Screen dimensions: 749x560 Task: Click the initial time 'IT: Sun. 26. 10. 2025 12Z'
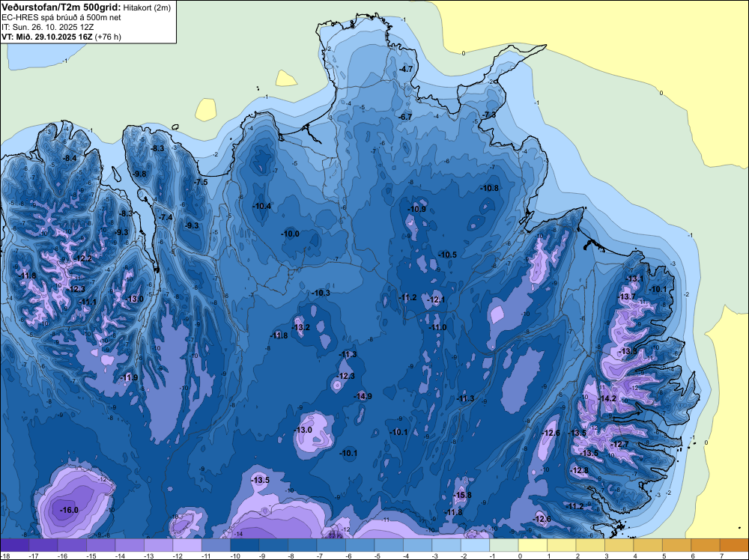46,27
